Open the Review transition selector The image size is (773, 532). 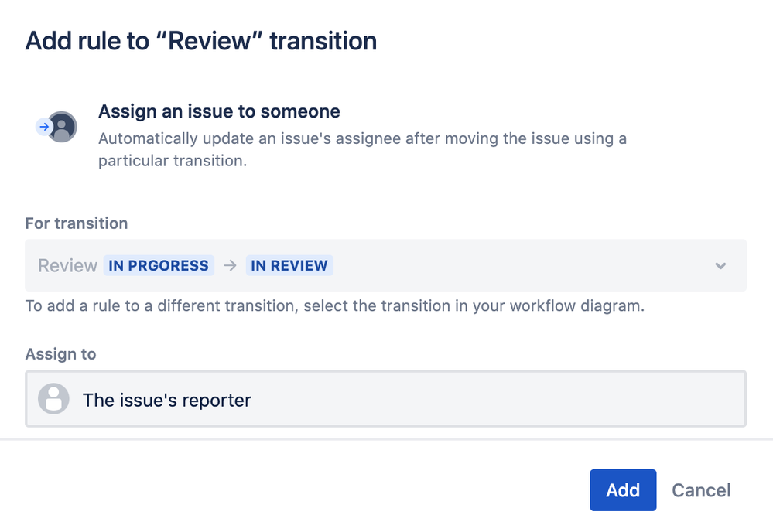click(x=387, y=265)
